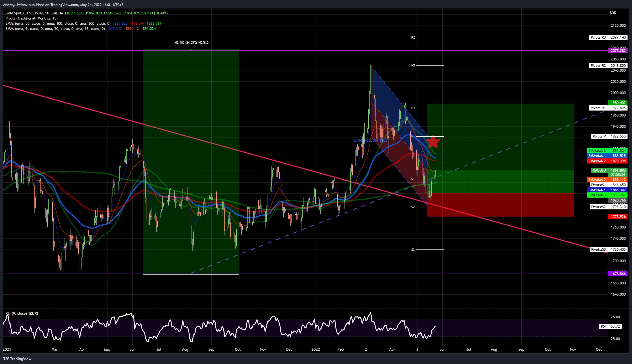Viewport: 632px width, 364px height.
Task: Click the Andrey.Ustinov published header text
Action: (63, 5)
